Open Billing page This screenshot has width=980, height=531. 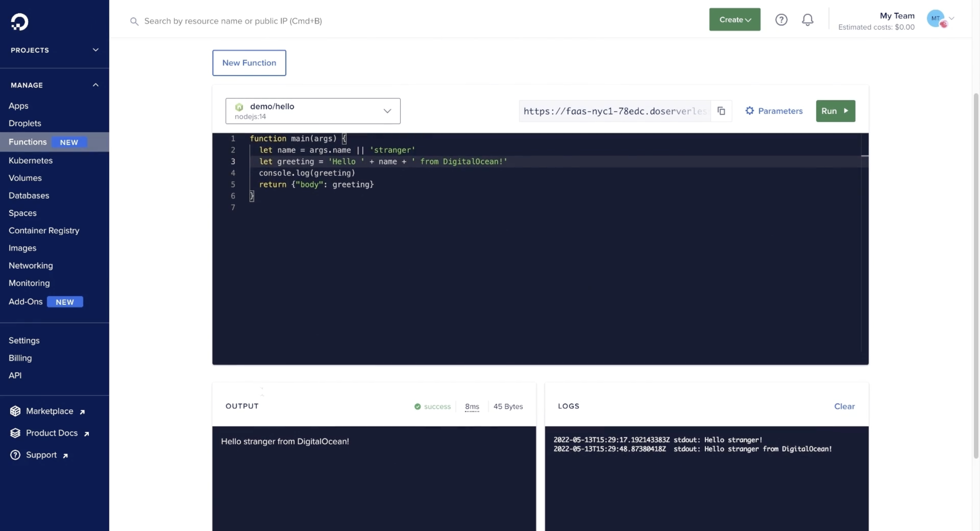tap(20, 358)
